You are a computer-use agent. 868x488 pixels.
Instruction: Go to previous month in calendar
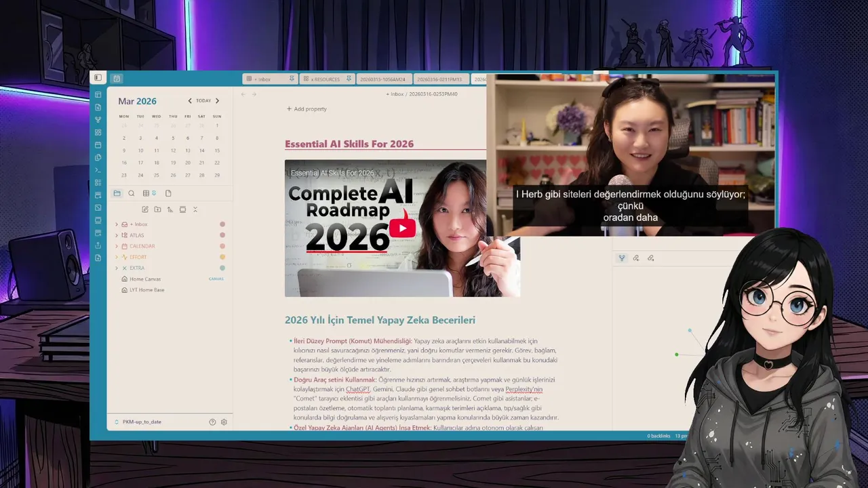click(190, 101)
